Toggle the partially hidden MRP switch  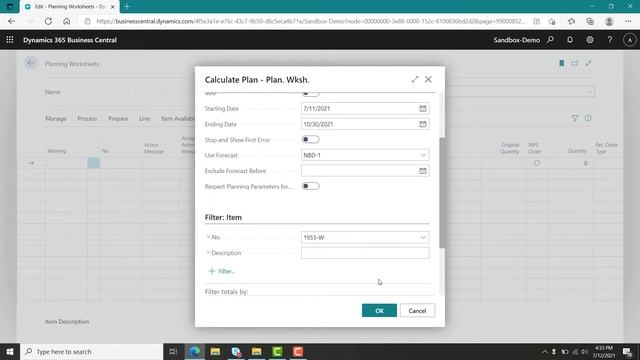pyautogui.click(x=310, y=93)
